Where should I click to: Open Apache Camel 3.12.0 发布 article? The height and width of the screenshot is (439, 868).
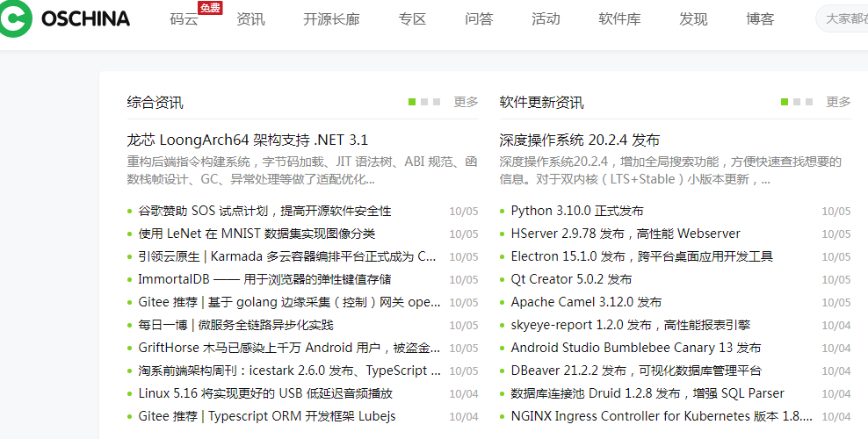point(586,302)
